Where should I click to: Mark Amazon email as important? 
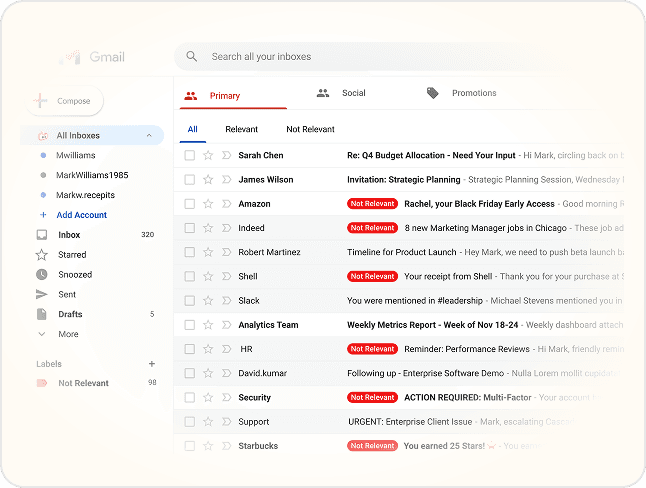(227, 204)
